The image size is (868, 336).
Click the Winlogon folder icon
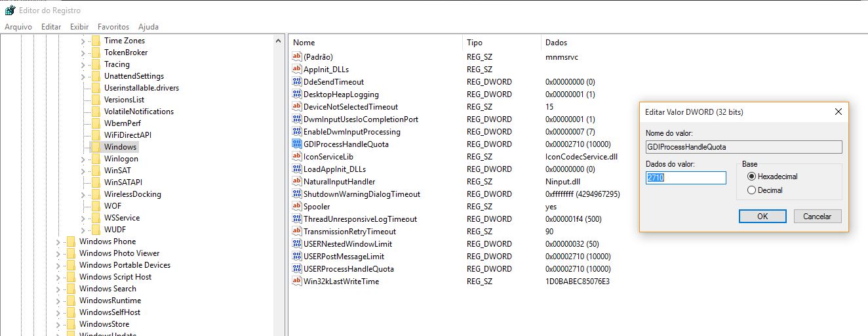coord(96,159)
